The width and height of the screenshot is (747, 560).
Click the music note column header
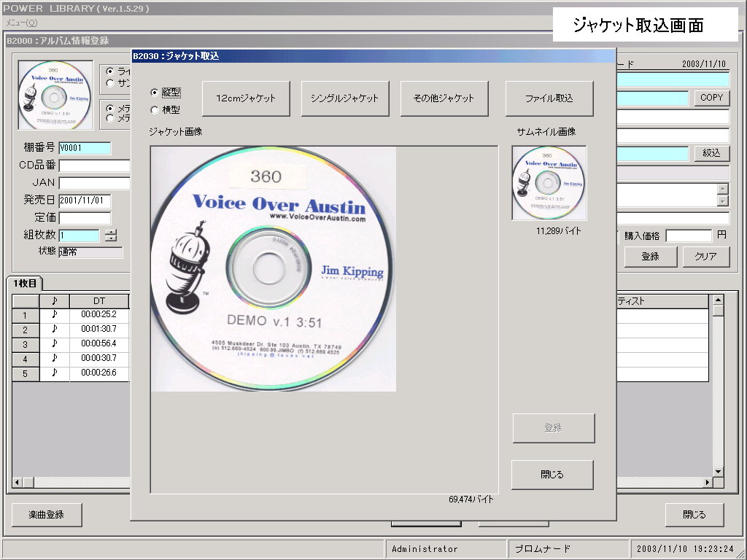click(x=54, y=301)
